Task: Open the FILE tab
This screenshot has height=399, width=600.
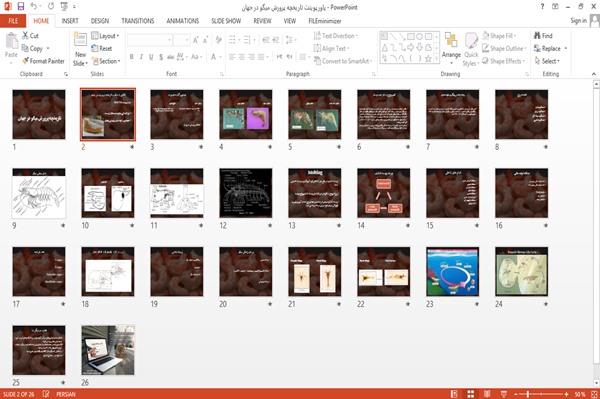Action: tap(13, 21)
